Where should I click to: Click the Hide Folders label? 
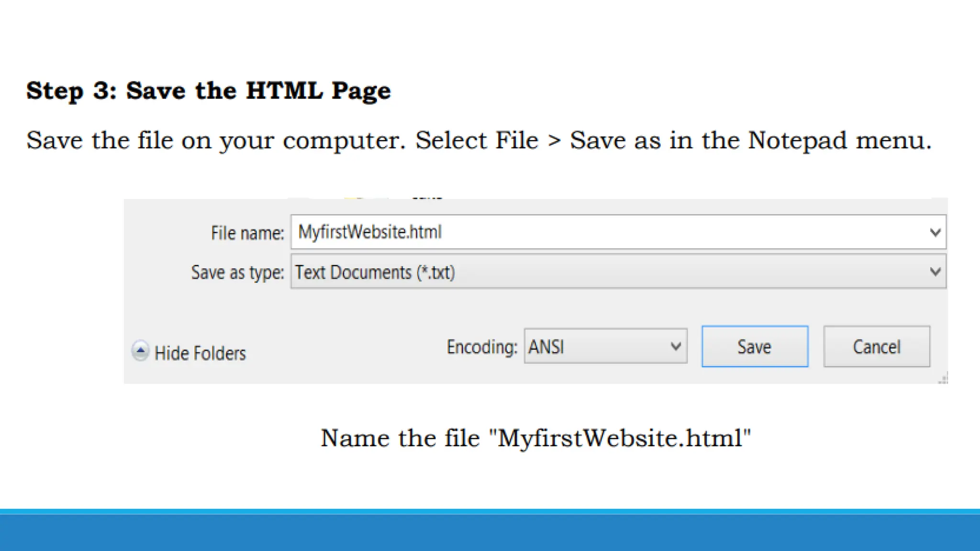(200, 353)
